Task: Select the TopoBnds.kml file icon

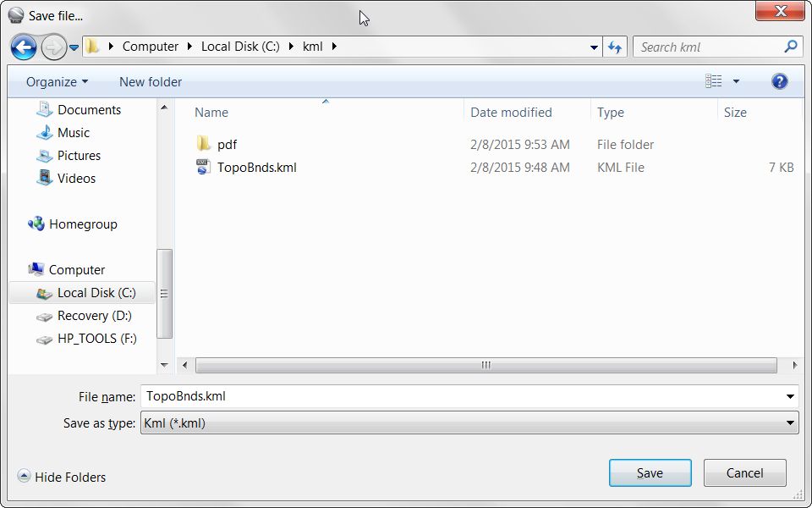Action: 203,167
